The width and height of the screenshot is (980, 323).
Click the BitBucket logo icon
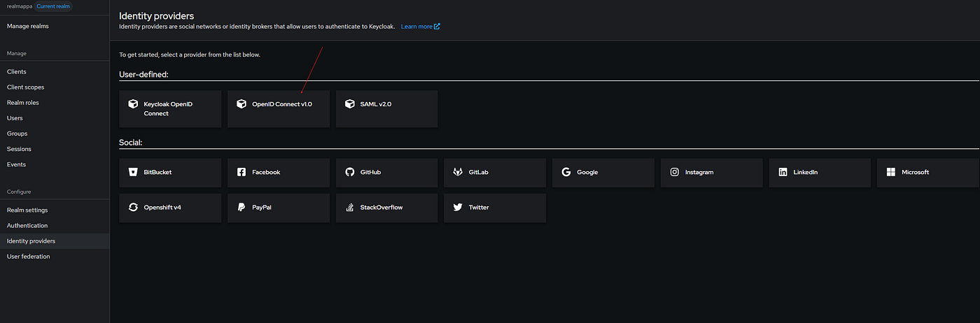click(x=133, y=172)
